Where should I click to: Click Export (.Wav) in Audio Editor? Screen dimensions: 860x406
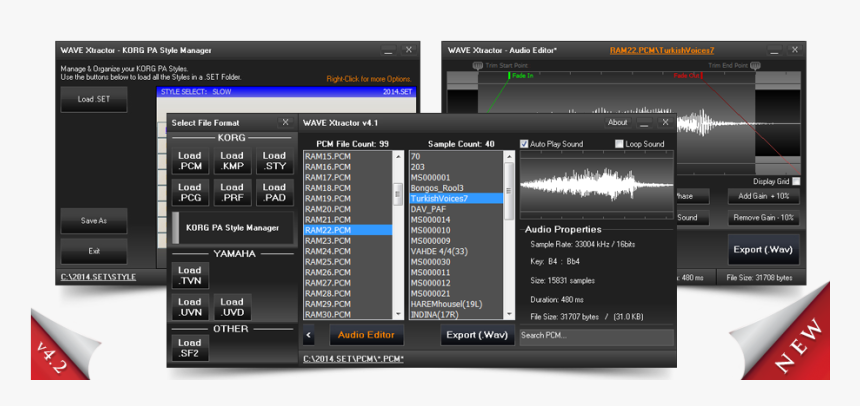pos(763,250)
